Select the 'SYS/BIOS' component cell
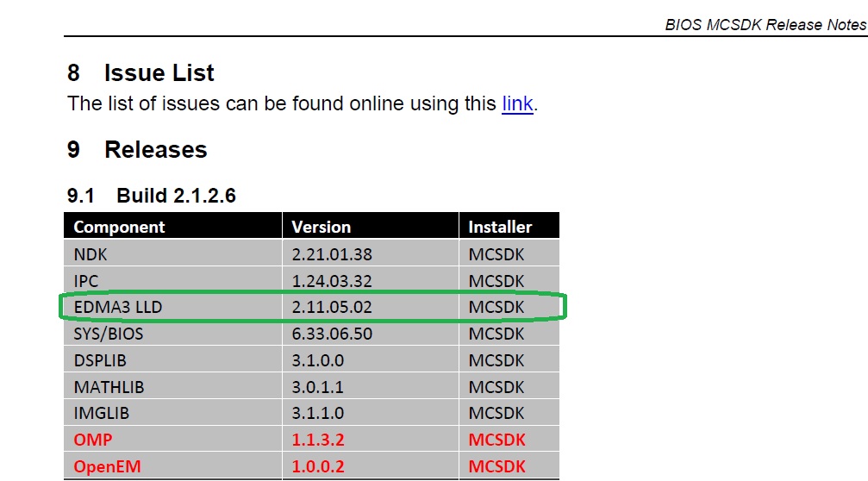This screenshot has height=481, width=868. [172, 334]
